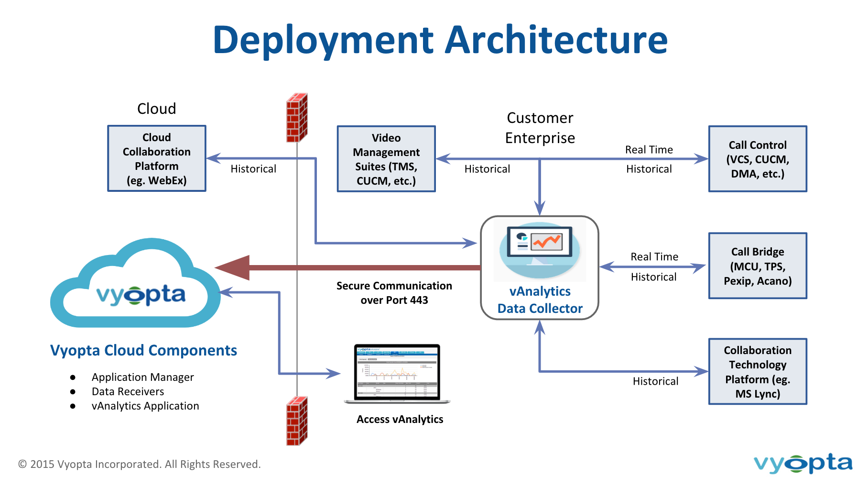
Task: Click the 'Access vAnalytics' caption
Action: pos(400,419)
